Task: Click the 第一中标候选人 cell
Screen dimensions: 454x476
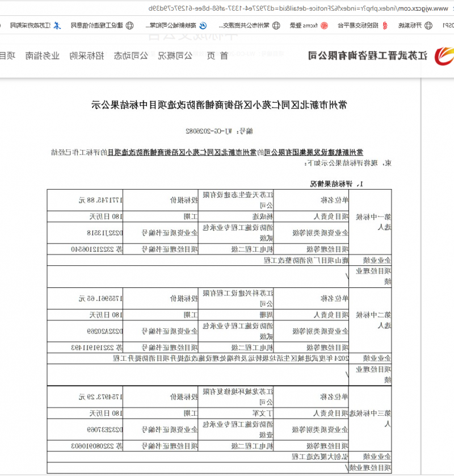Action: tap(371, 222)
